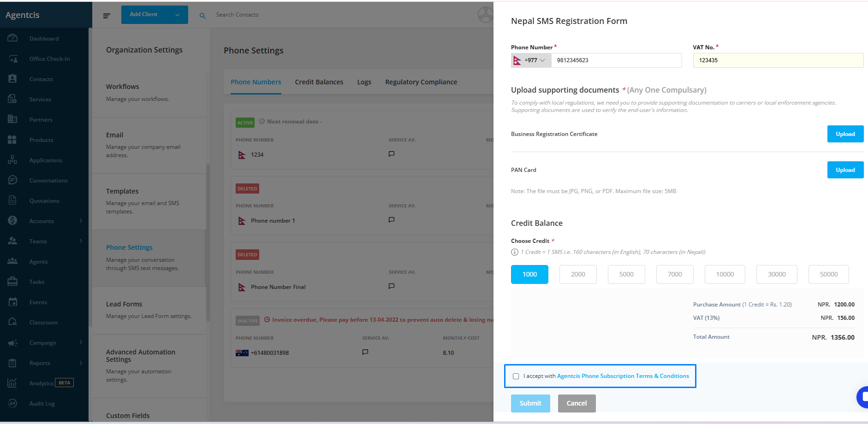Viewport: 868px width, 424px height.
Task: Open the Classroom sidebar icon
Action: (x=12, y=322)
